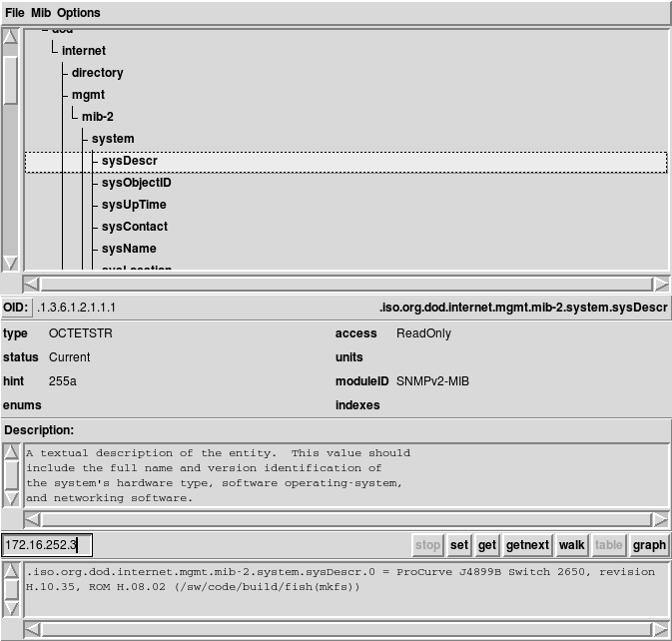Select sysUpTime tree node
Viewport: 672px width, 641px height.
pos(134,205)
